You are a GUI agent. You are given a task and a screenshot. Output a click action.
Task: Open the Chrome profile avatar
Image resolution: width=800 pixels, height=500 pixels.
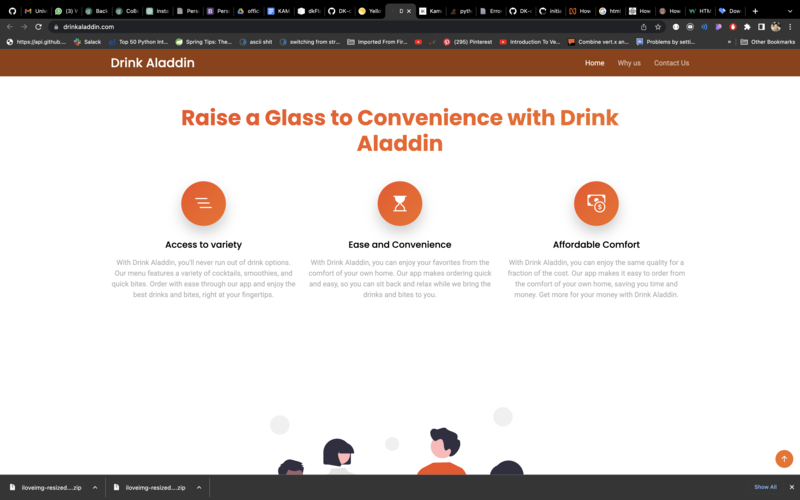pos(775,27)
